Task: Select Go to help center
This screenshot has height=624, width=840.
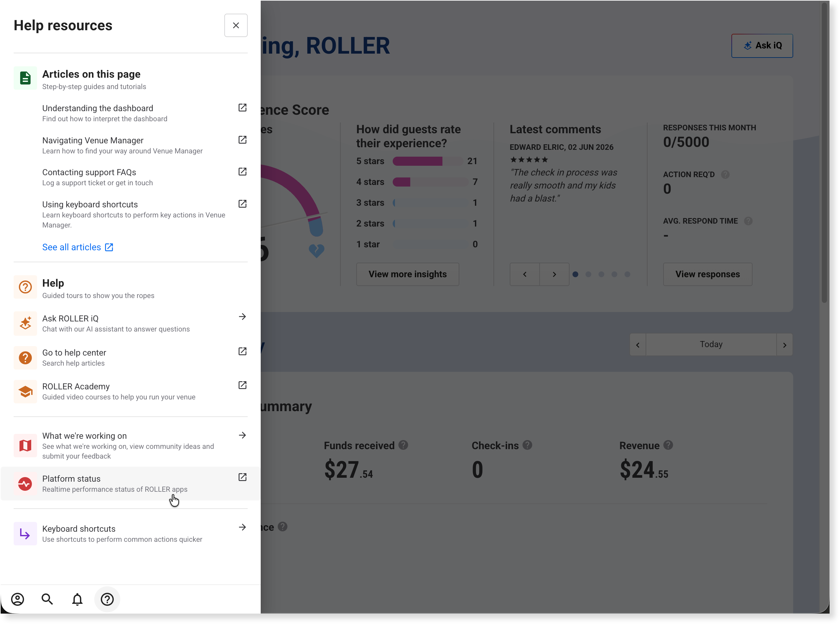Action: point(130,357)
